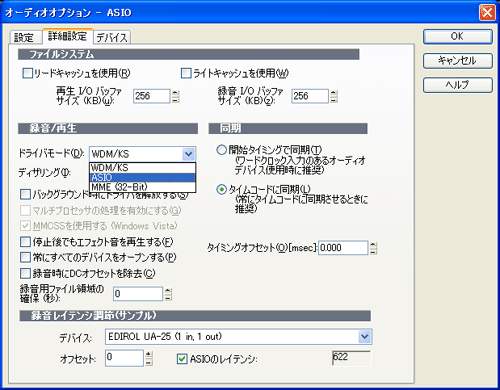Enable 常にすべてのデバイスをオープンする checkbox
The height and width of the screenshot is (390, 500).
25,257
